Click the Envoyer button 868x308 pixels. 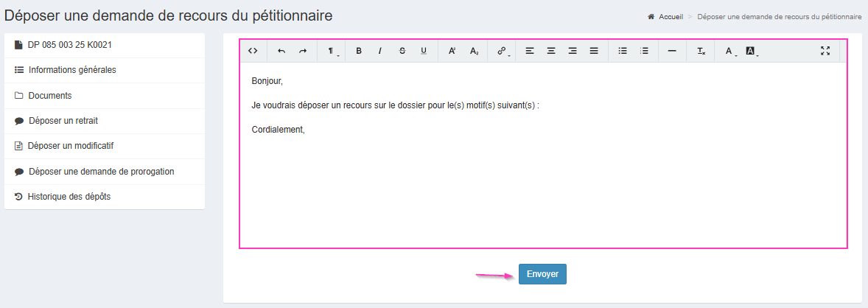point(542,274)
